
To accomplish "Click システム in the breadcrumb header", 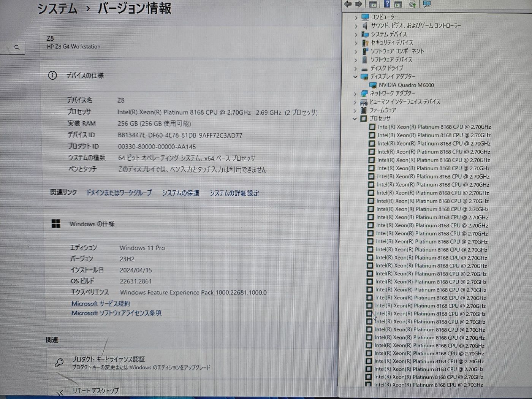I will 57,8.
